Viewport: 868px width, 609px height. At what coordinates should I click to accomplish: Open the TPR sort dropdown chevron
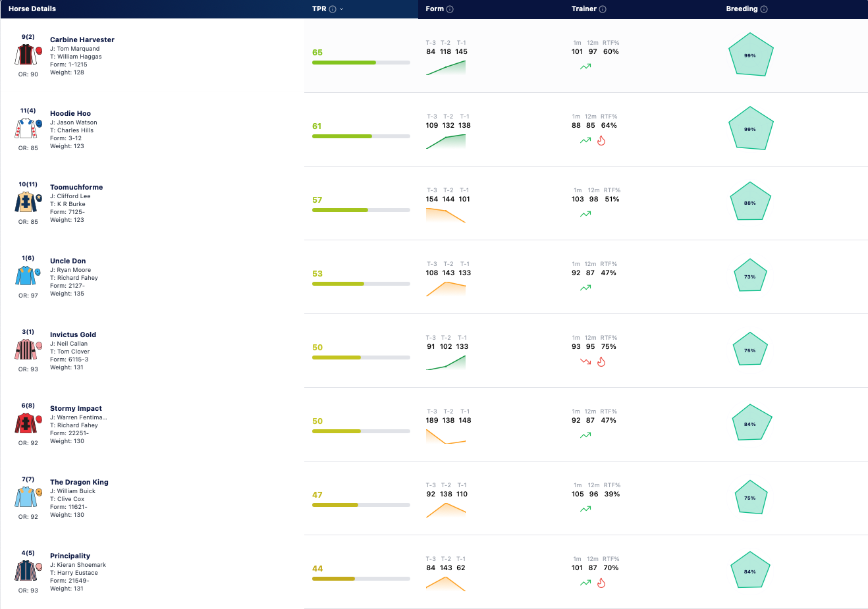click(341, 9)
